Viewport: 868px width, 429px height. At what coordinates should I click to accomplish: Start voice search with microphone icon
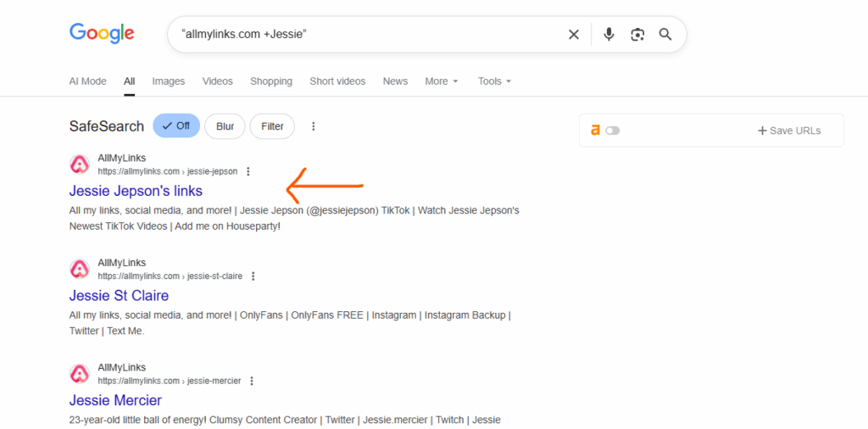click(x=609, y=34)
